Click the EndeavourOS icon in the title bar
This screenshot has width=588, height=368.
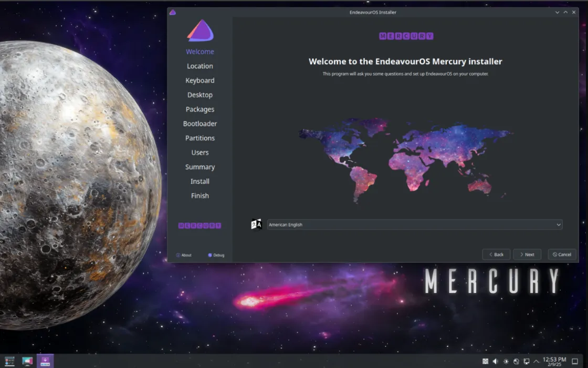173,12
